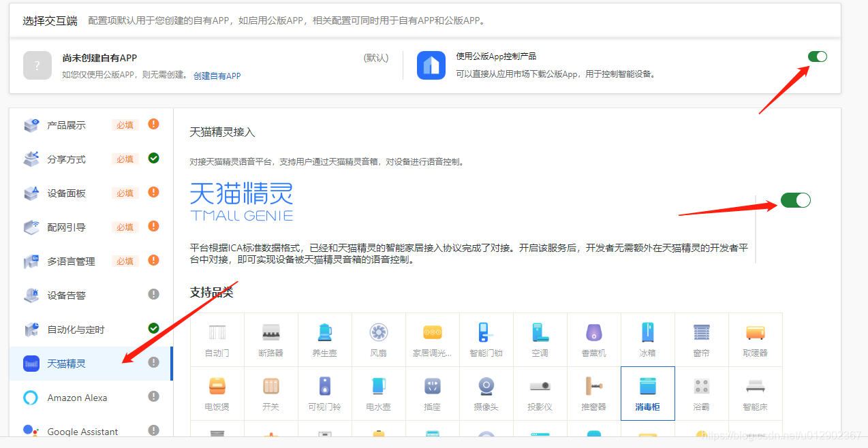
Task: Click the 分享方式 green check status icon
Action: [154, 158]
